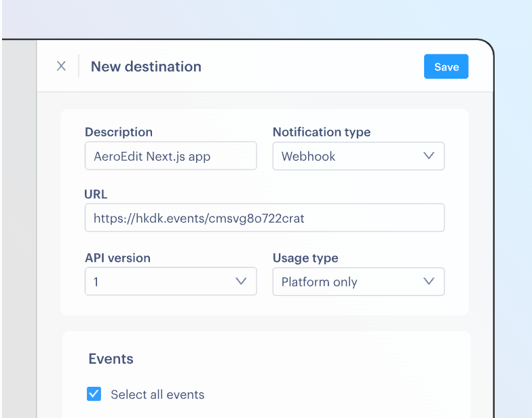Close the New destination panel with X

click(x=61, y=66)
